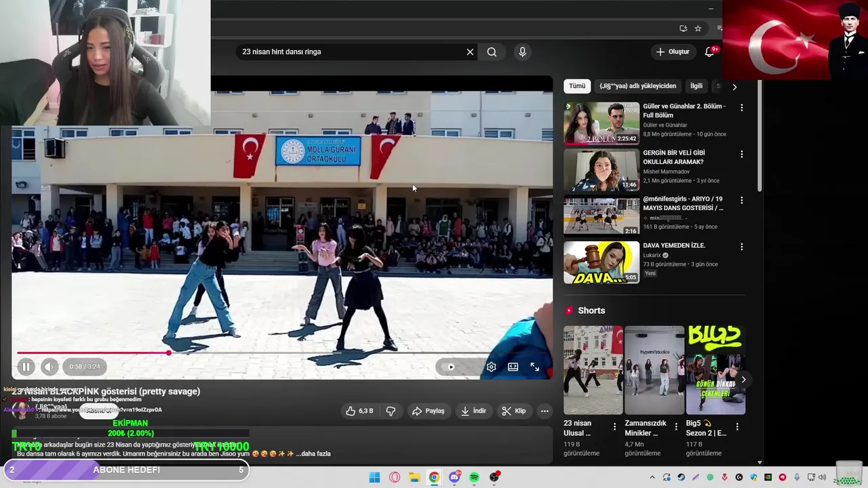Open Discord from taskbar

[454, 477]
